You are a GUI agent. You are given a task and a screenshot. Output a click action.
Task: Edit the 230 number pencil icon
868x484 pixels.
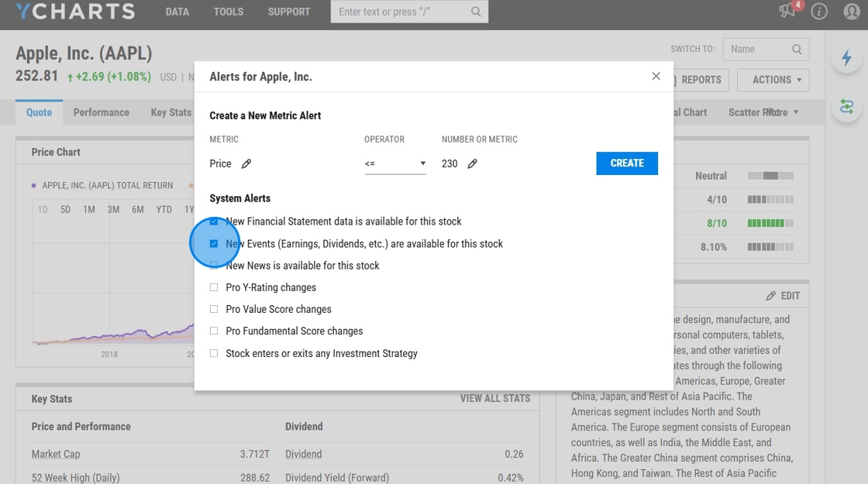pyautogui.click(x=472, y=163)
